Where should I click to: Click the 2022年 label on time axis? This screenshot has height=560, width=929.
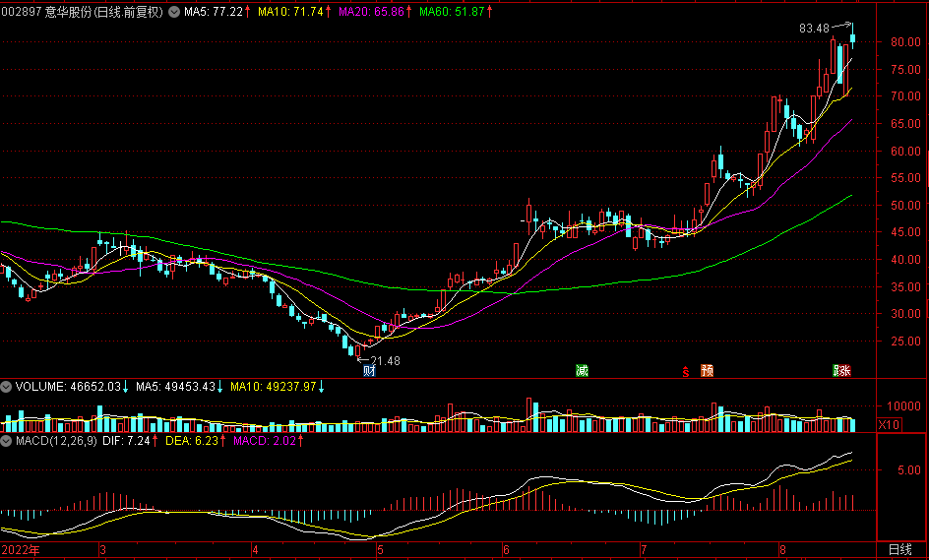click(x=22, y=550)
